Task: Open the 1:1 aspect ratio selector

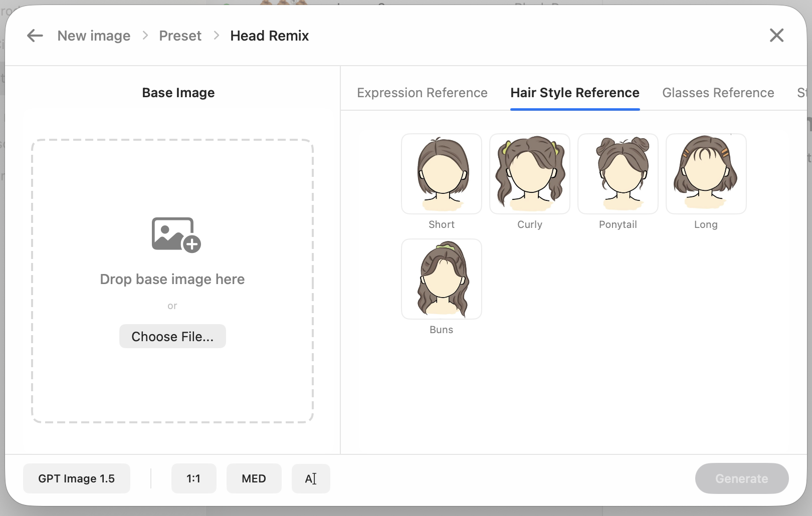Action: pyautogui.click(x=193, y=478)
